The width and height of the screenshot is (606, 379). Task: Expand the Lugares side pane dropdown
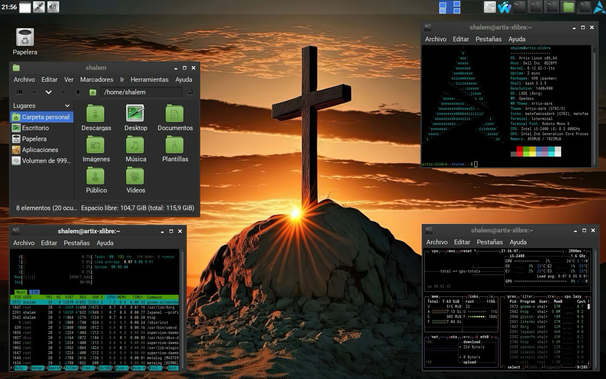(67, 105)
